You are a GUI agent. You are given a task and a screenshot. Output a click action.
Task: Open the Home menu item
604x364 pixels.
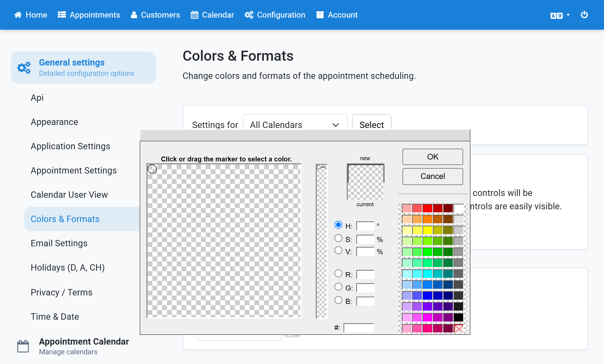pos(31,15)
